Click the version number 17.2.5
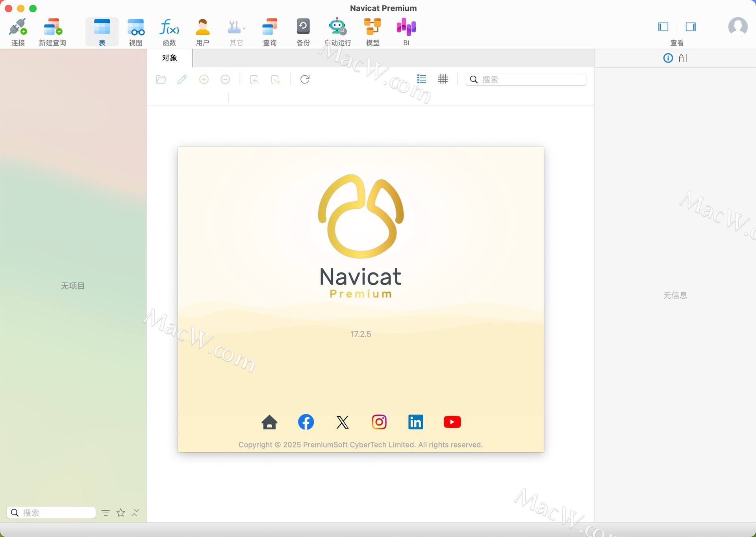Image resolution: width=756 pixels, height=537 pixels. 361,334
